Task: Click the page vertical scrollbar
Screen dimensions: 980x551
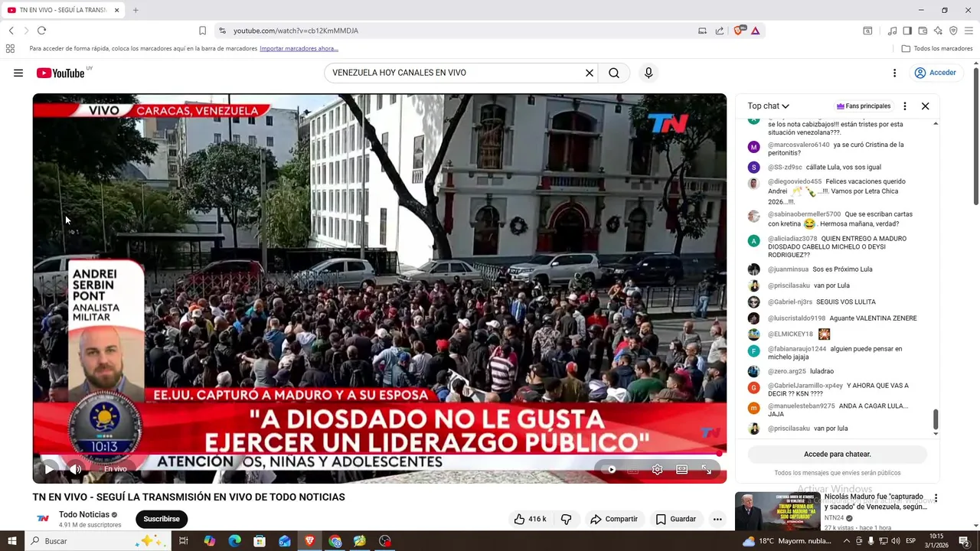Action: tap(975, 136)
